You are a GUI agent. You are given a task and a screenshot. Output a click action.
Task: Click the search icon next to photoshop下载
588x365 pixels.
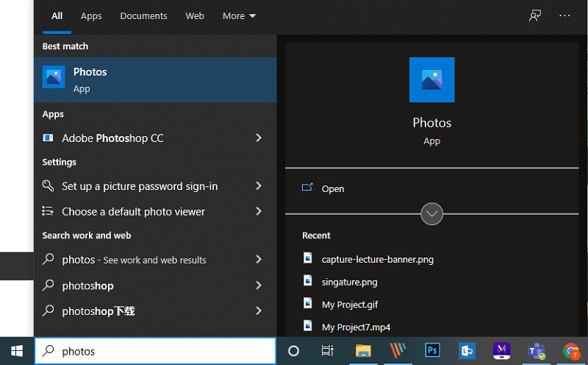(x=49, y=311)
